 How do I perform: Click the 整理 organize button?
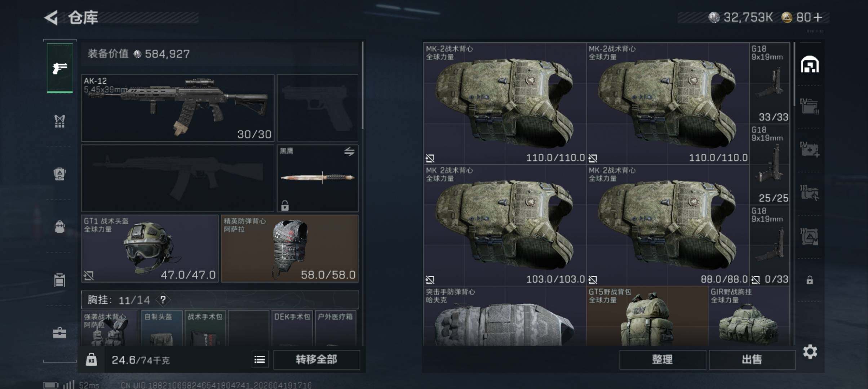click(x=663, y=359)
